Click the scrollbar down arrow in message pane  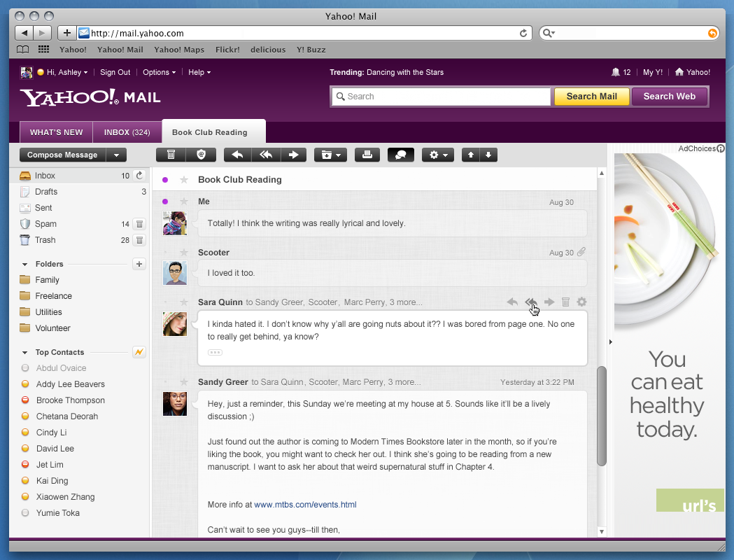pyautogui.click(x=602, y=531)
